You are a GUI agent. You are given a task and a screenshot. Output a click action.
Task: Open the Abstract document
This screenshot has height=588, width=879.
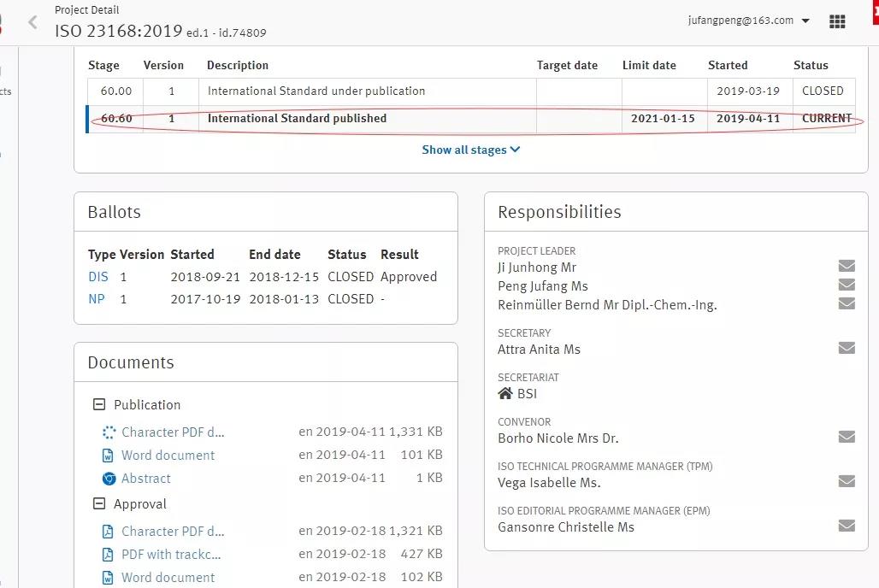145,479
